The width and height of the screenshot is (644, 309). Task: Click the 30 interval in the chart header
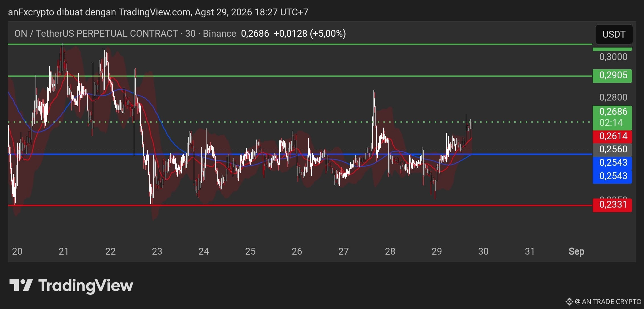click(190, 34)
